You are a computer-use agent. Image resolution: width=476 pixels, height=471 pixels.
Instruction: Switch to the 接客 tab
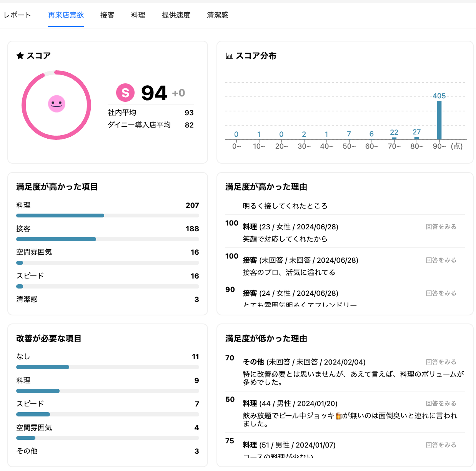pyautogui.click(x=107, y=15)
